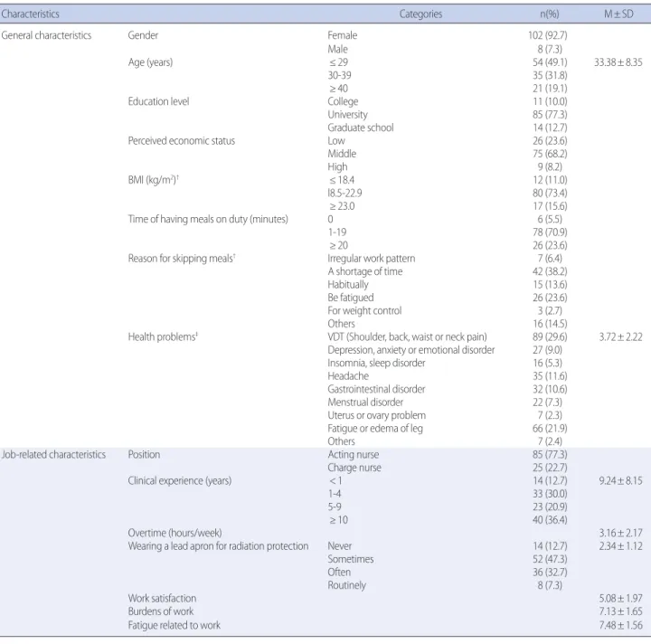Click the value '78 (70.9)'

[x=550, y=232]
